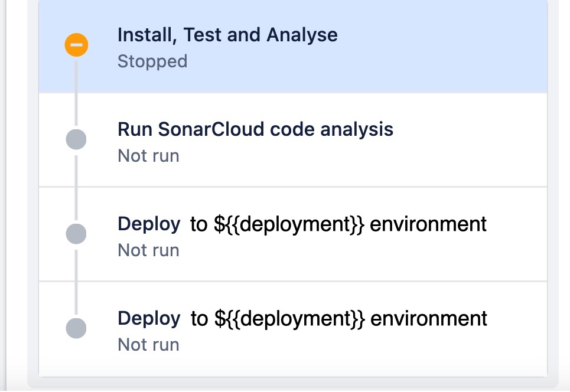Click "Not run" under the first Deploy step

148,250
